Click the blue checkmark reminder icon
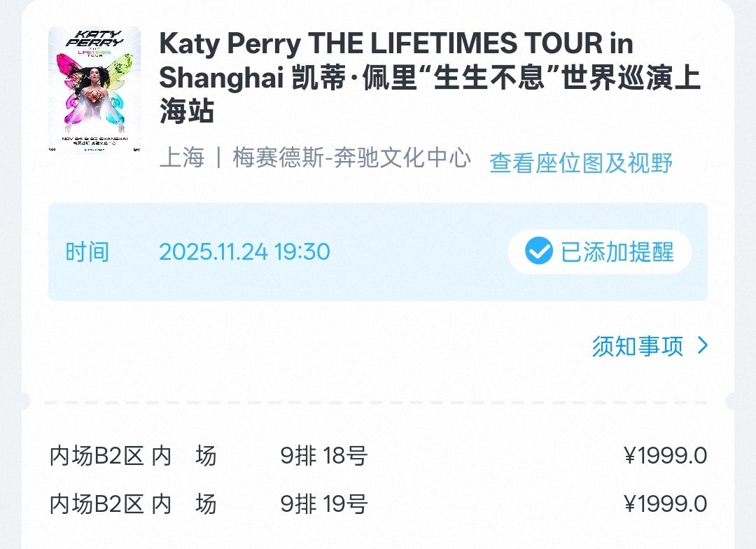This screenshot has width=756, height=549. pyautogui.click(x=539, y=251)
